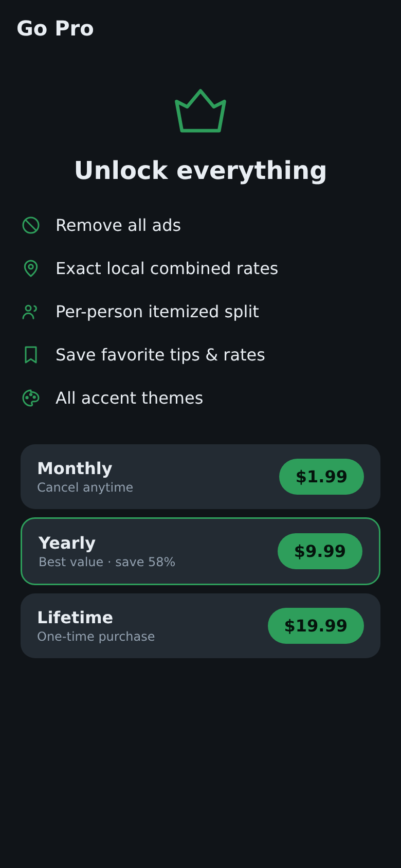Tap the $1.99 monthly price button
Image resolution: width=401 pixels, height=868 pixels.
(321, 477)
